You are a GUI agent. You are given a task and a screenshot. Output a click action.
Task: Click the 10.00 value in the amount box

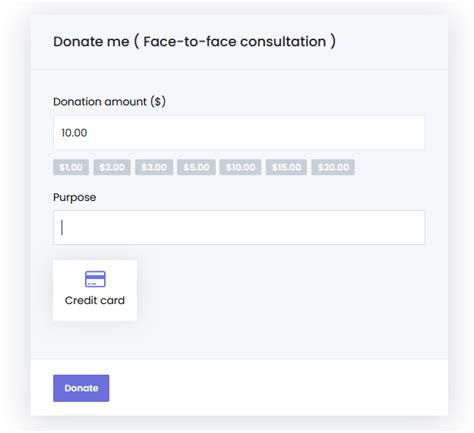click(x=74, y=133)
